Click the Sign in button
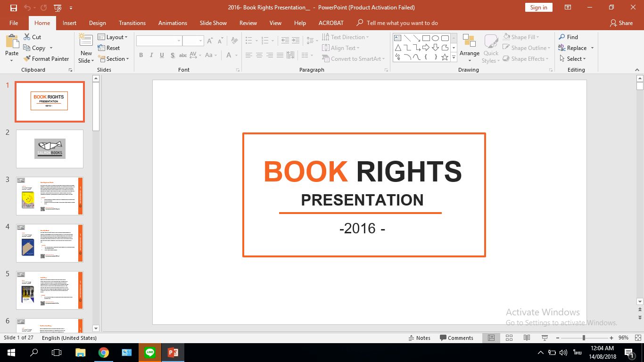 coord(538,8)
